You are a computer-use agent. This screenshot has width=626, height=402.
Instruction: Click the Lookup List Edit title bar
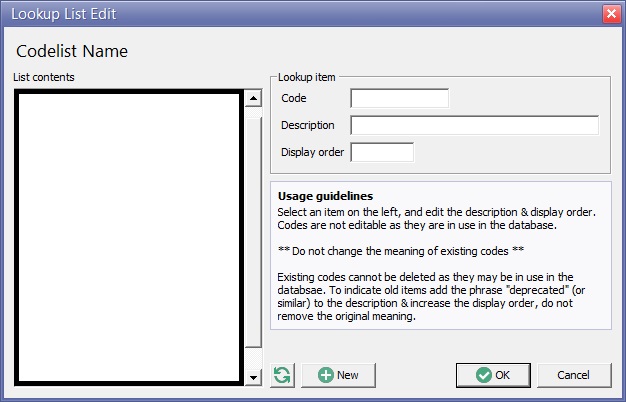300,14
